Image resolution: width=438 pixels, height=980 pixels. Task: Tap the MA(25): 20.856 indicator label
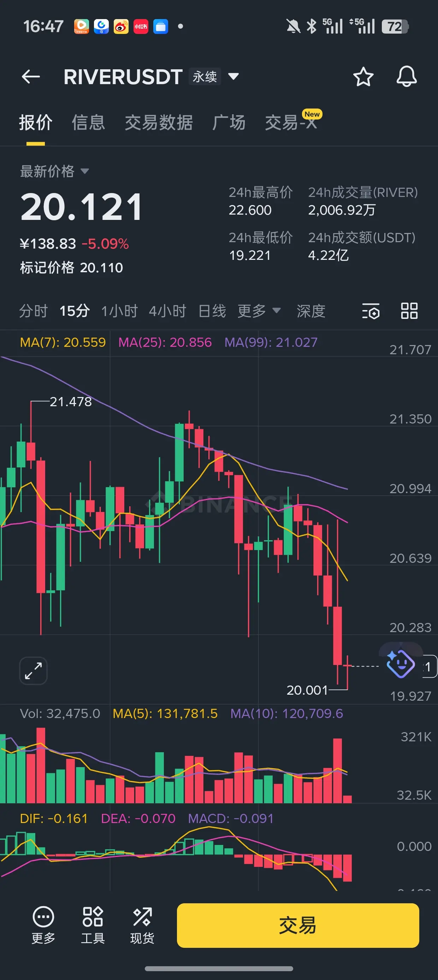(x=165, y=342)
